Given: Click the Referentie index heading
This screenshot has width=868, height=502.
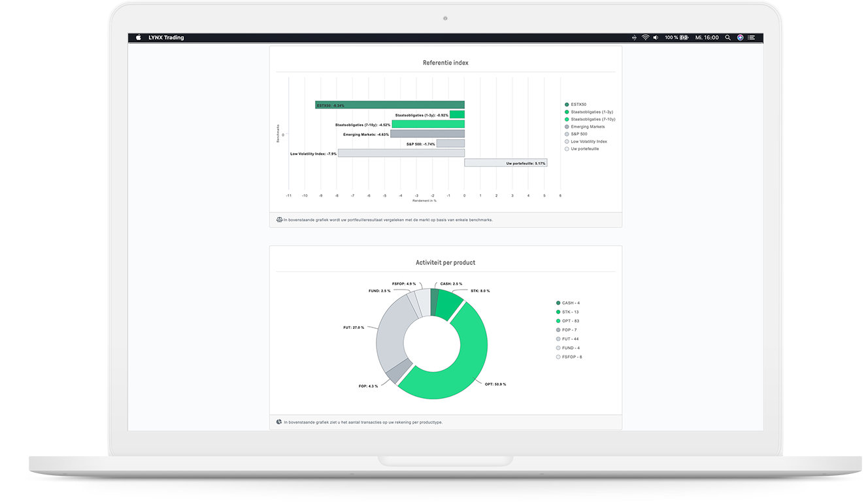Looking at the screenshot, I should click(x=446, y=63).
